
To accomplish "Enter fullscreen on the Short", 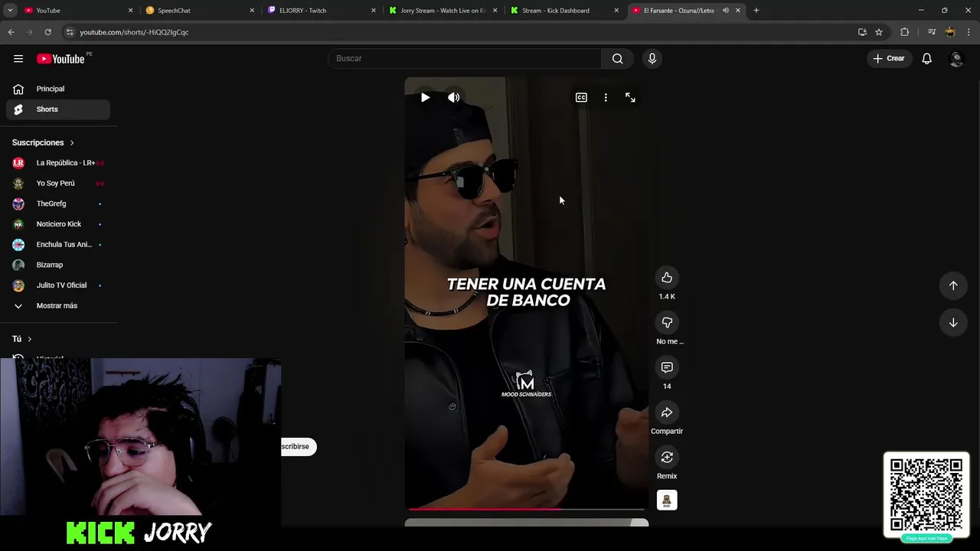I will 630,97.
